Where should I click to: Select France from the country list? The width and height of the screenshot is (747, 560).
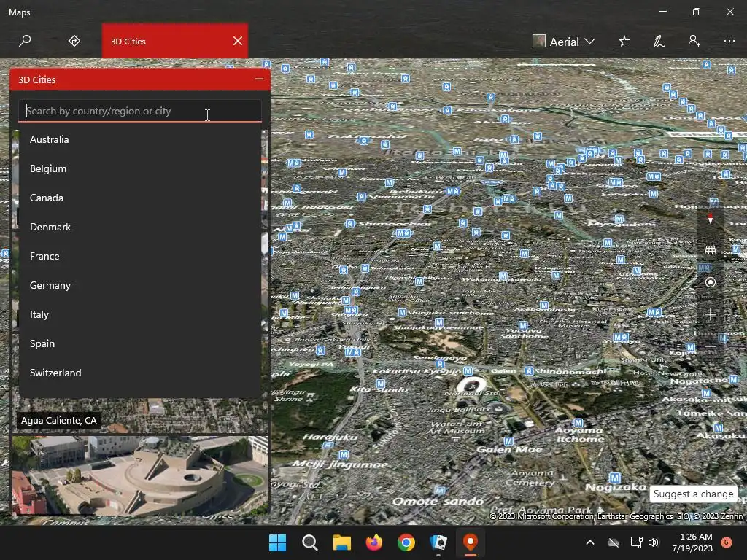tap(139, 256)
